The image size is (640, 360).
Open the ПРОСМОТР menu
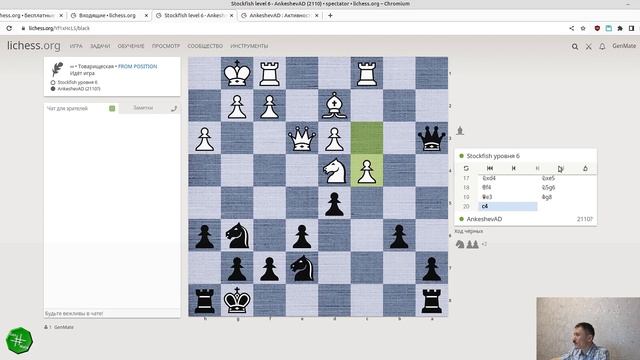click(x=166, y=46)
